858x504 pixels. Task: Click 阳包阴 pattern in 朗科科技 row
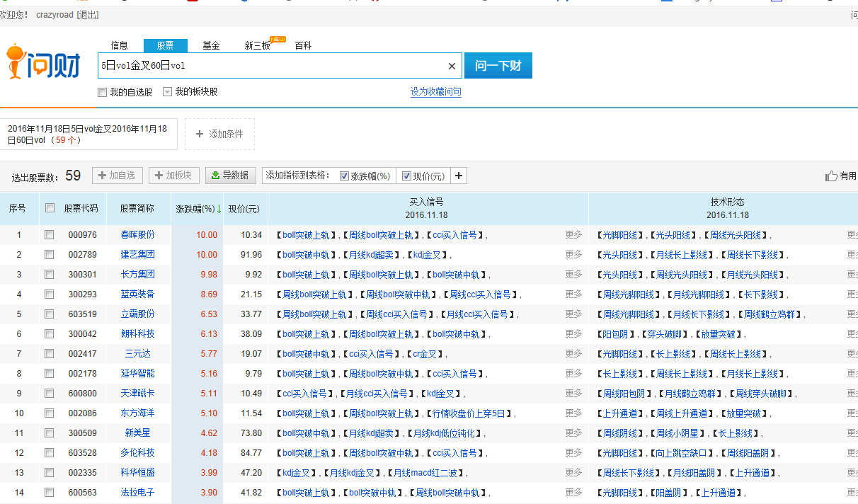coord(614,334)
